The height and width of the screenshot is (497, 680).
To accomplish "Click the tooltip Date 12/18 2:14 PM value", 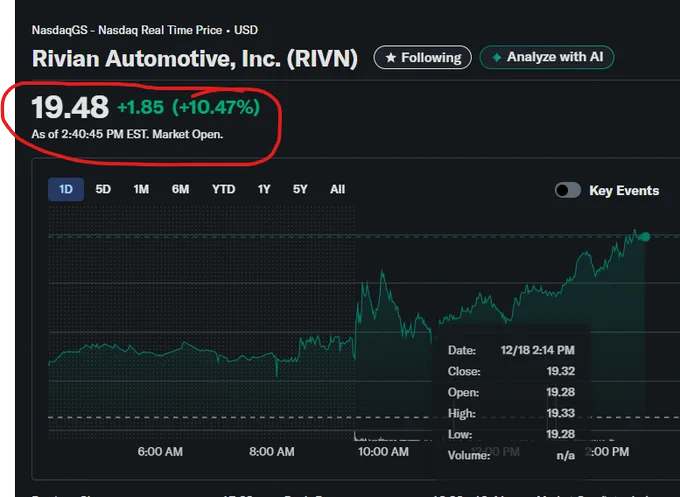I will point(538,350).
